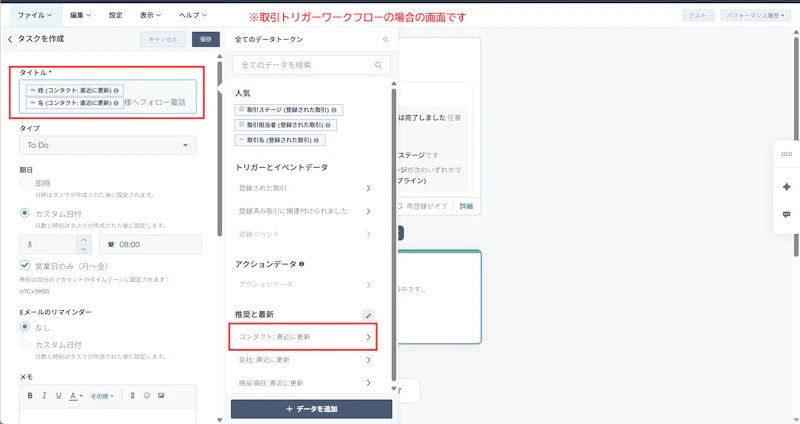Select カスタム日付 under Eメールのリマインダー
The height and width of the screenshot is (424, 800).
[x=24, y=344]
